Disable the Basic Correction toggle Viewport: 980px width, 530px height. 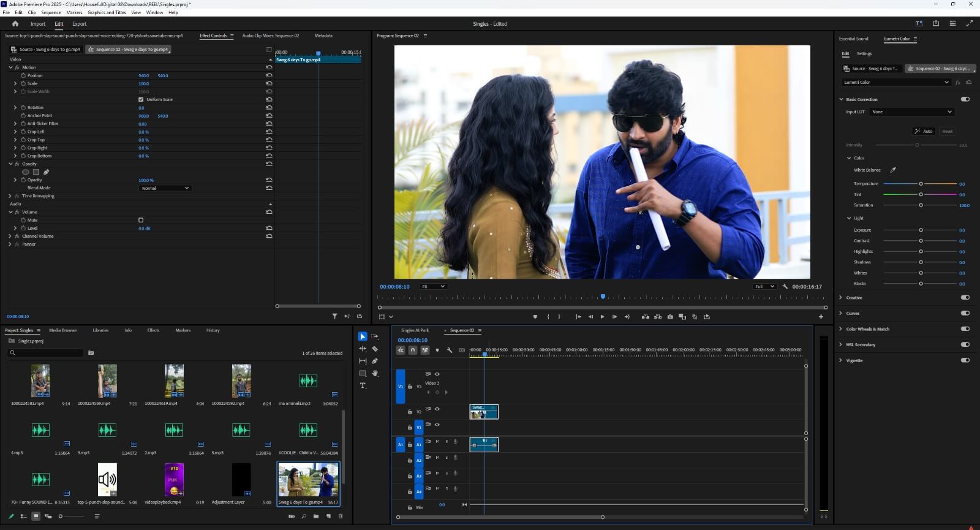tap(965, 99)
